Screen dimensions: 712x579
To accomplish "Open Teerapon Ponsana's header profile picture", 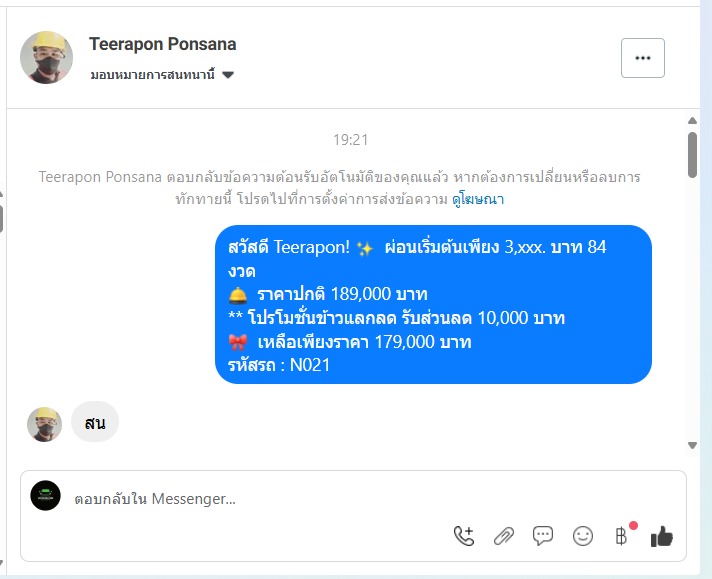I will [x=46, y=58].
